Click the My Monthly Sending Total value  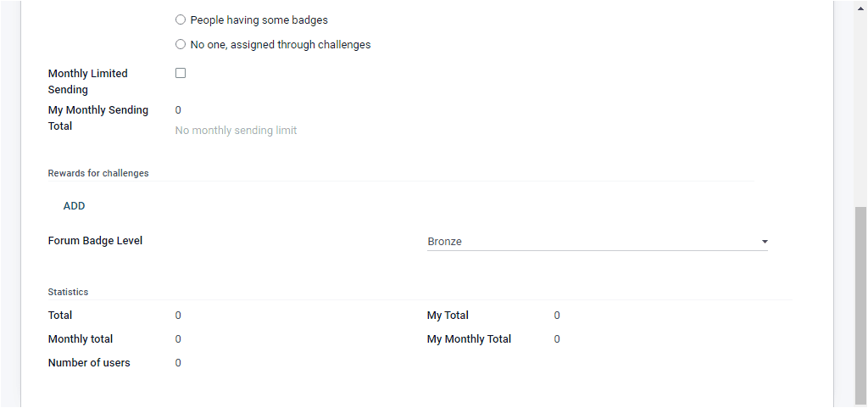point(178,110)
